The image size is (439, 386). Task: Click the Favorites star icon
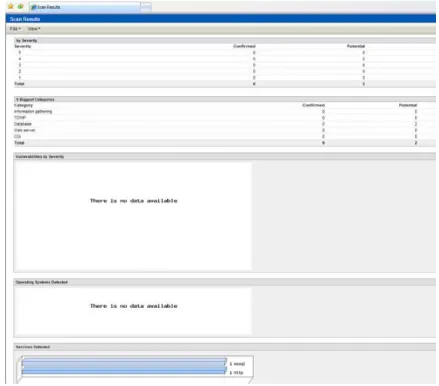pos(11,6)
